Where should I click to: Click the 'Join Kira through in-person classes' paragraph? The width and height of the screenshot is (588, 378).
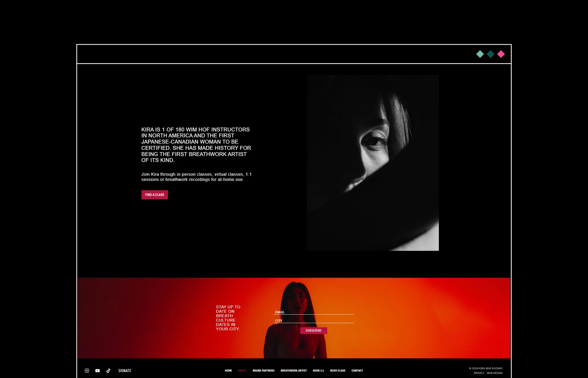tap(196, 177)
